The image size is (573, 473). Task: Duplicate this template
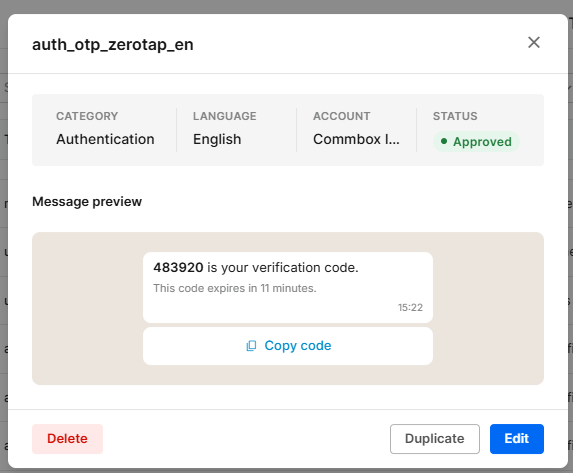(435, 439)
